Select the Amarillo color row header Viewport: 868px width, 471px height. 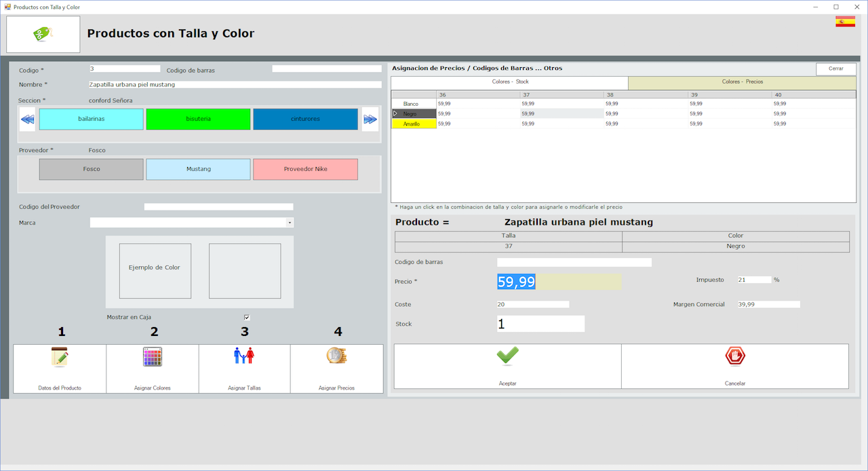pos(414,124)
